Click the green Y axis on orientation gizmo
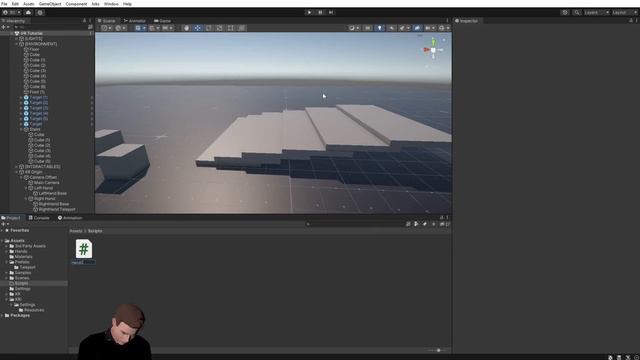 tap(433, 41)
